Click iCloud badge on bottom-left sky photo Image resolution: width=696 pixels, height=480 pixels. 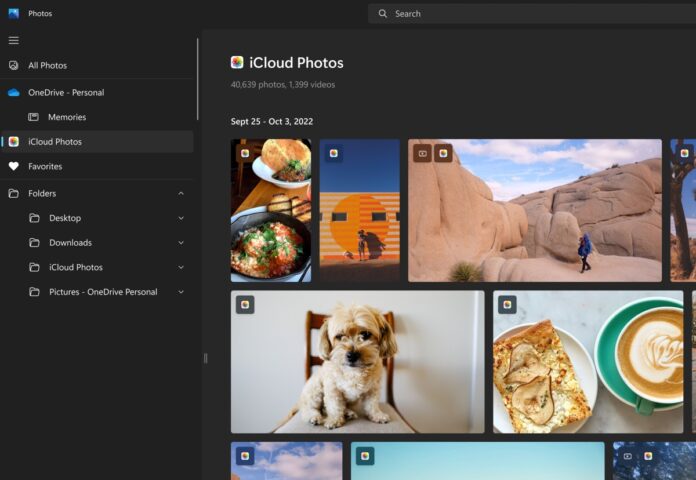(x=245, y=456)
